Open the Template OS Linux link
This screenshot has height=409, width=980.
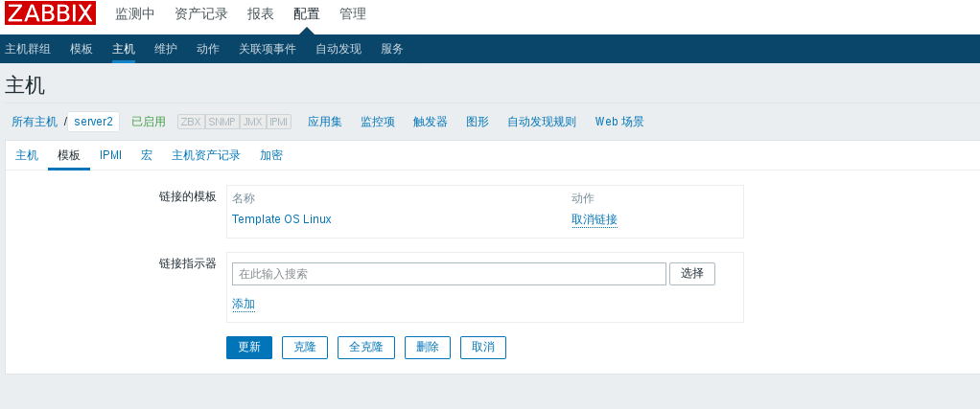point(281,219)
